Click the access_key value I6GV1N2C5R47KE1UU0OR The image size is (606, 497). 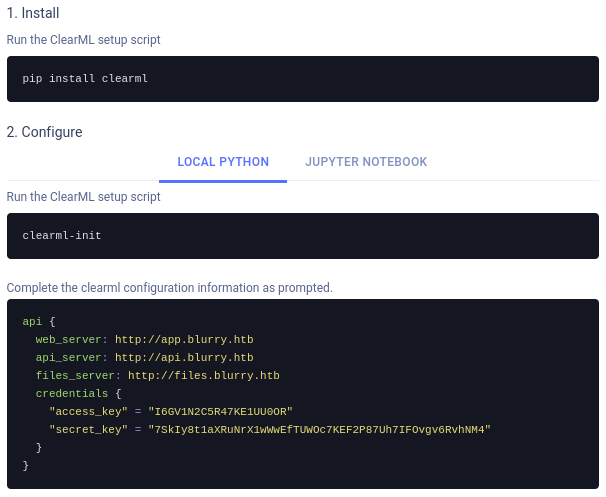tap(221, 412)
